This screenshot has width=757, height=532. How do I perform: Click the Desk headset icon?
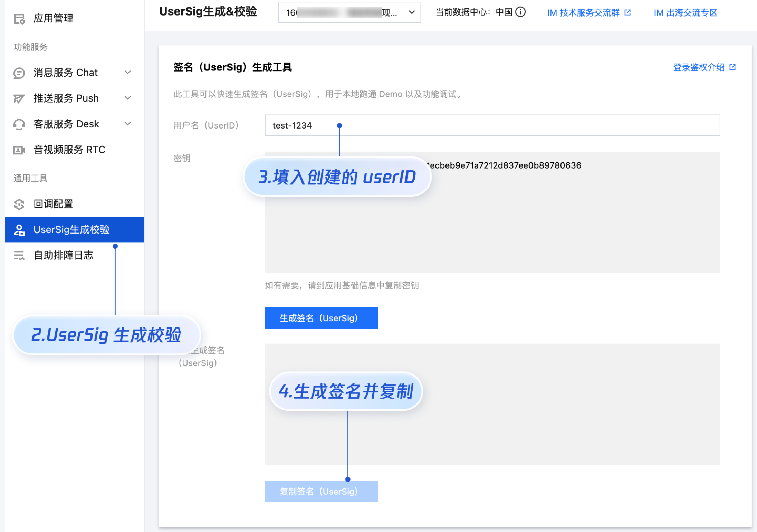pyautogui.click(x=19, y=124)
